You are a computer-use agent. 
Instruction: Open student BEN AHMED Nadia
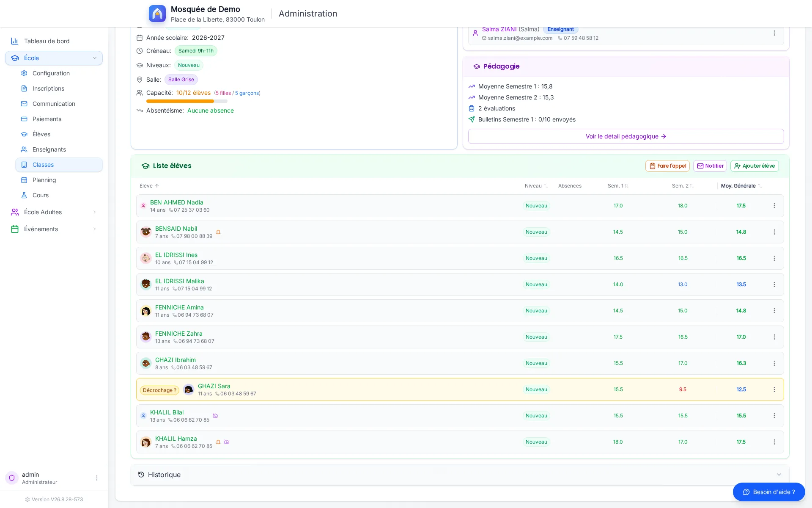coord(176,202)
